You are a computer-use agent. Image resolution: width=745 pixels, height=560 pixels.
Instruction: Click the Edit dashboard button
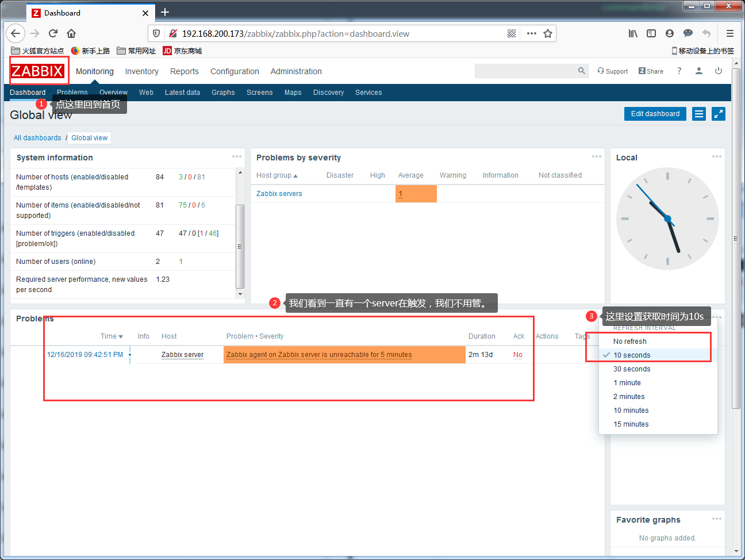tap(655, 114)
